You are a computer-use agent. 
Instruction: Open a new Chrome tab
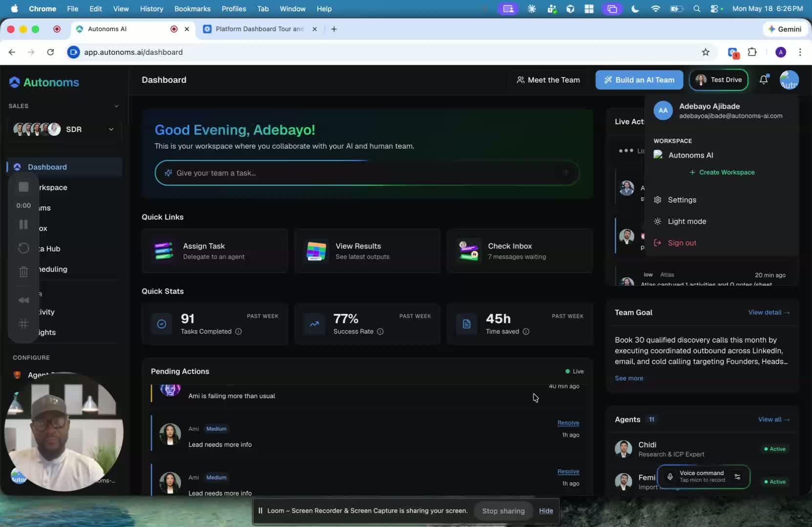[334, 29]
